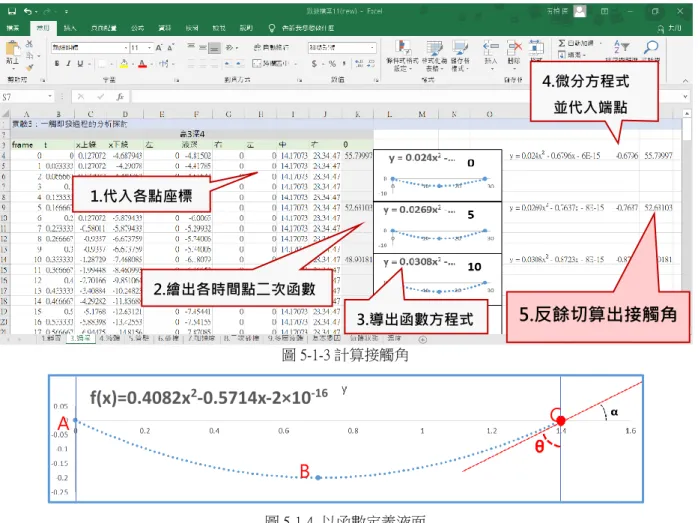
Task: Switch to the Review ribbon tab
Action: (192, 28)
